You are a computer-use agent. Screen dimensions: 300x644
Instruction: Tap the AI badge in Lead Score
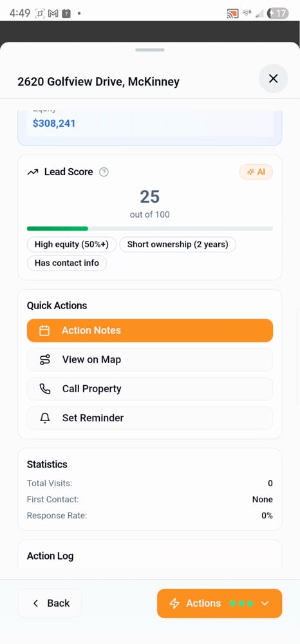point(256,172)
